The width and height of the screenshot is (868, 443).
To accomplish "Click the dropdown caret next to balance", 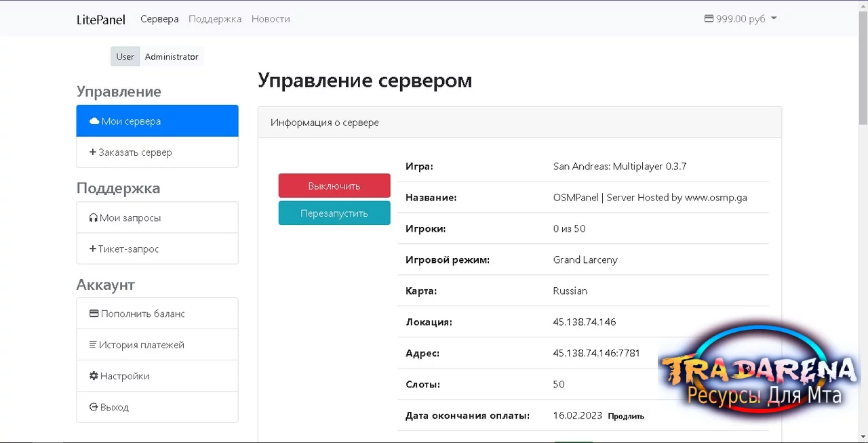I will [774, 19].
